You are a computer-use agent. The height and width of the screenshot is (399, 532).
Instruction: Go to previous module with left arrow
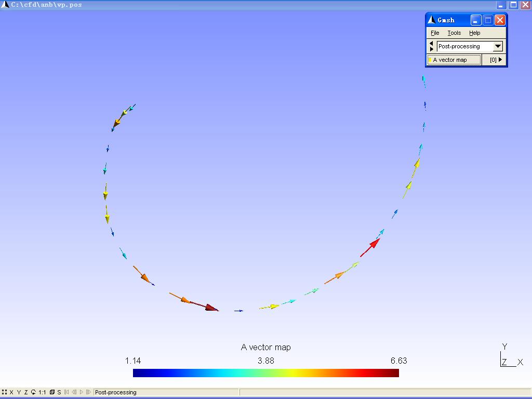[x=431, y=44]
